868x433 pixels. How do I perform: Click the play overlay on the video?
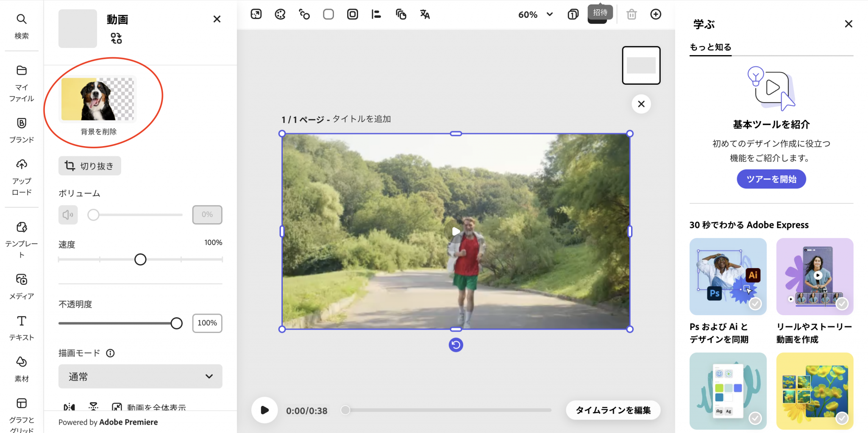tap(456, 231)
